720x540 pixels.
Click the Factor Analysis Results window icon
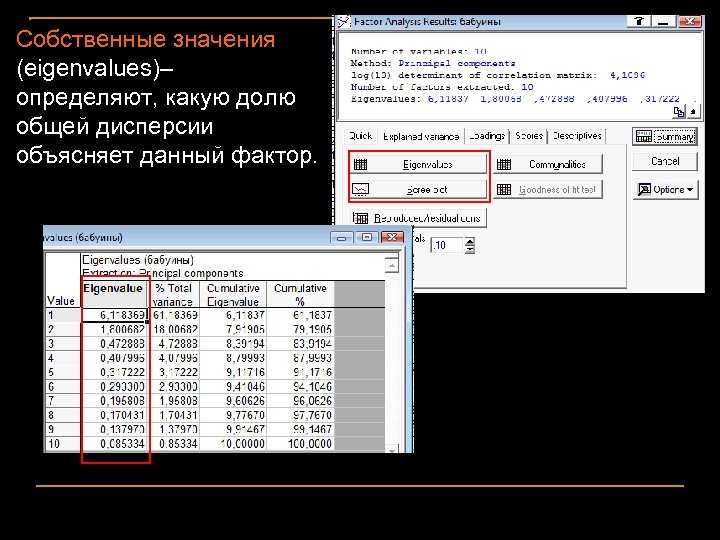tap(343, 22)
